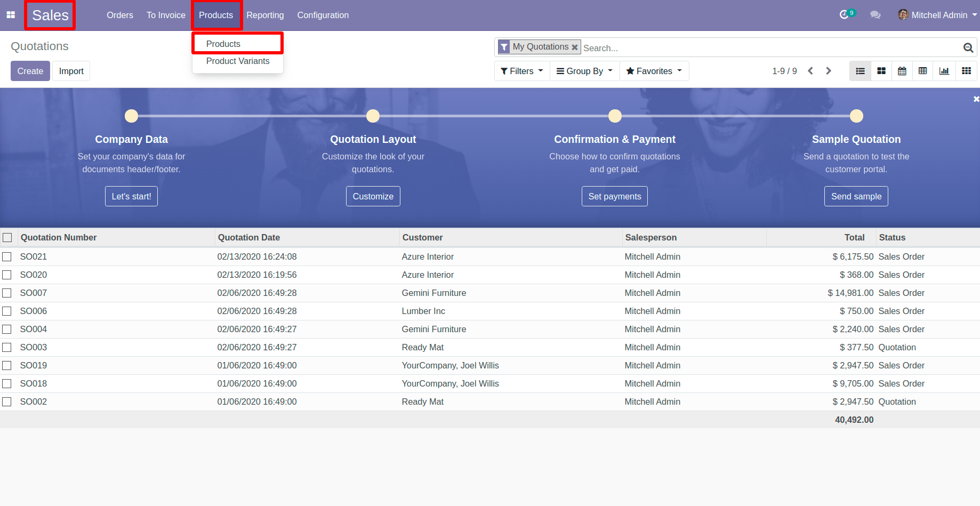Viewport: 980px width, 506px height.
Task: Click the Sample Quotation step dot
Action: click(856, 116)
